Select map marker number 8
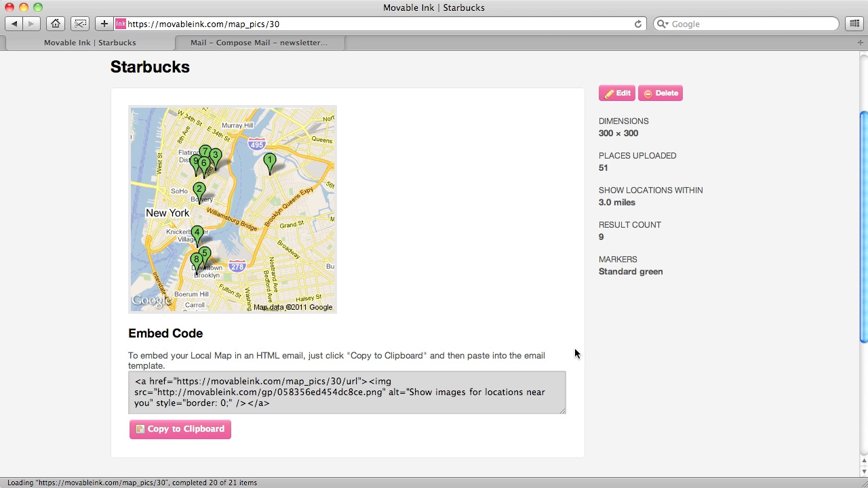 point(196,262)
